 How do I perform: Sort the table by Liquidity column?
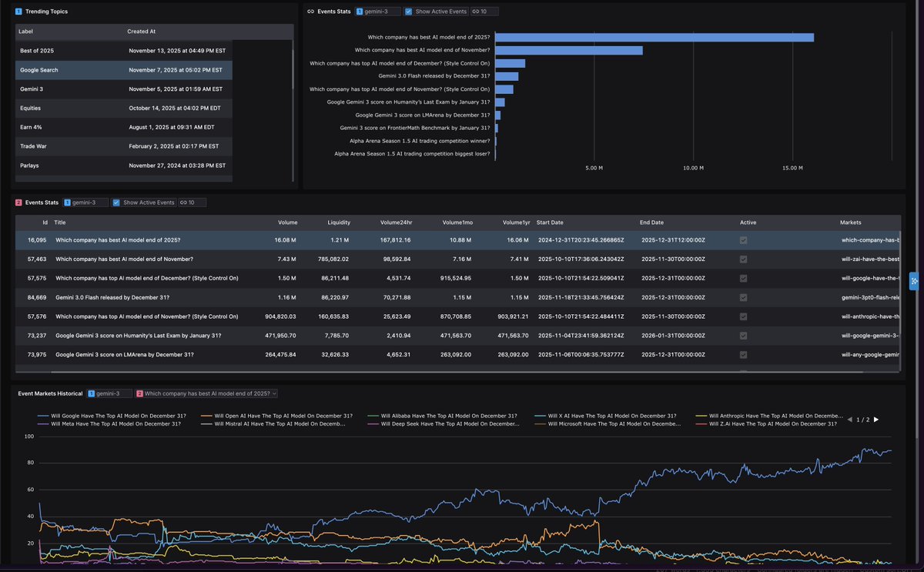pos(339,222)
